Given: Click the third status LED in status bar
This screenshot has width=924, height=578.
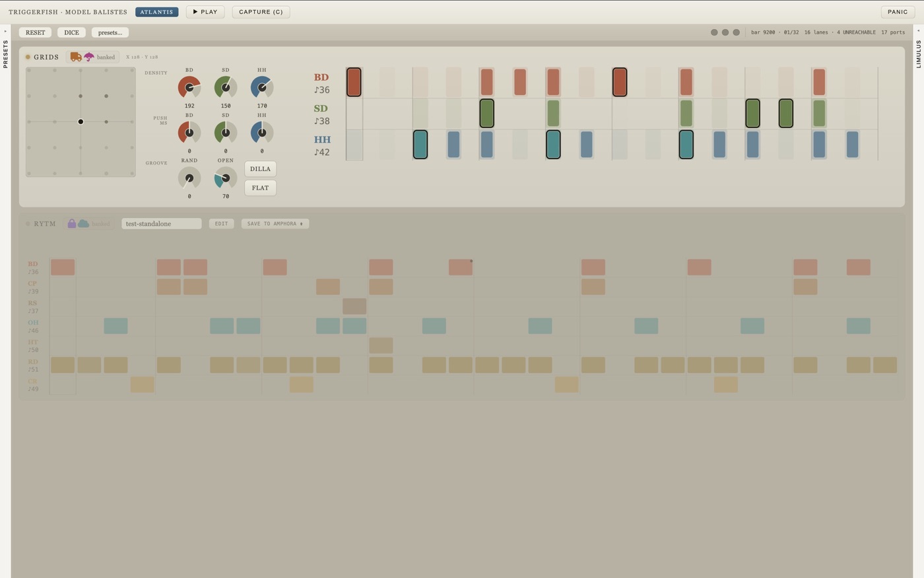Looking at the screenshot, I should 737,32.
